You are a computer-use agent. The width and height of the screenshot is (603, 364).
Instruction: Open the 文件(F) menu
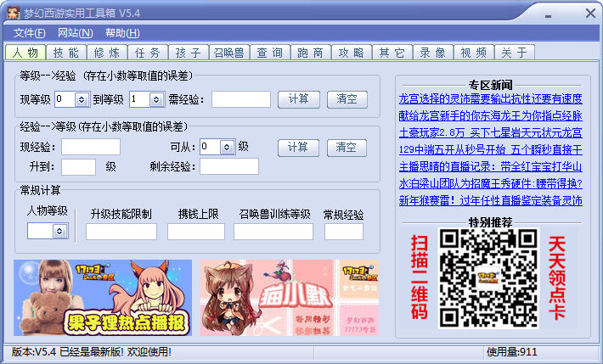[x=29, y=33]
